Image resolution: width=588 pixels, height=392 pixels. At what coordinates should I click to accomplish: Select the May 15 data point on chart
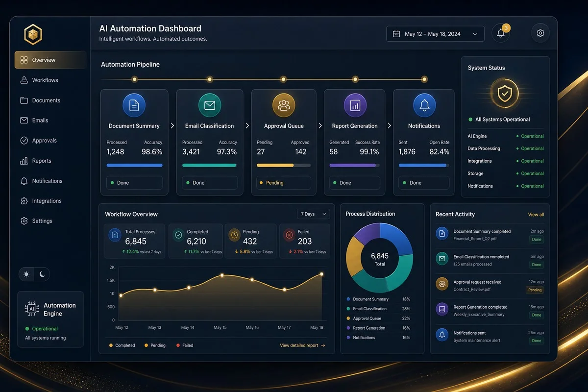pyautogui.click(x=222, y=275)
